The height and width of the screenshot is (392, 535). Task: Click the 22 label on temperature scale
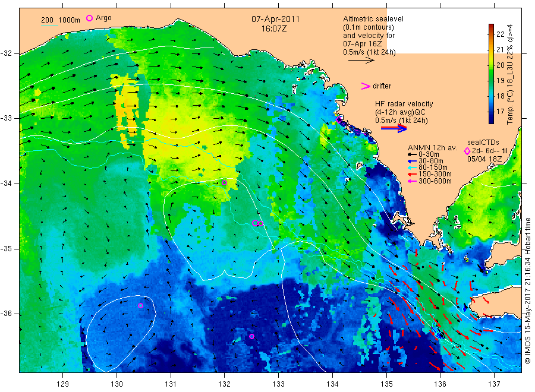500,34
